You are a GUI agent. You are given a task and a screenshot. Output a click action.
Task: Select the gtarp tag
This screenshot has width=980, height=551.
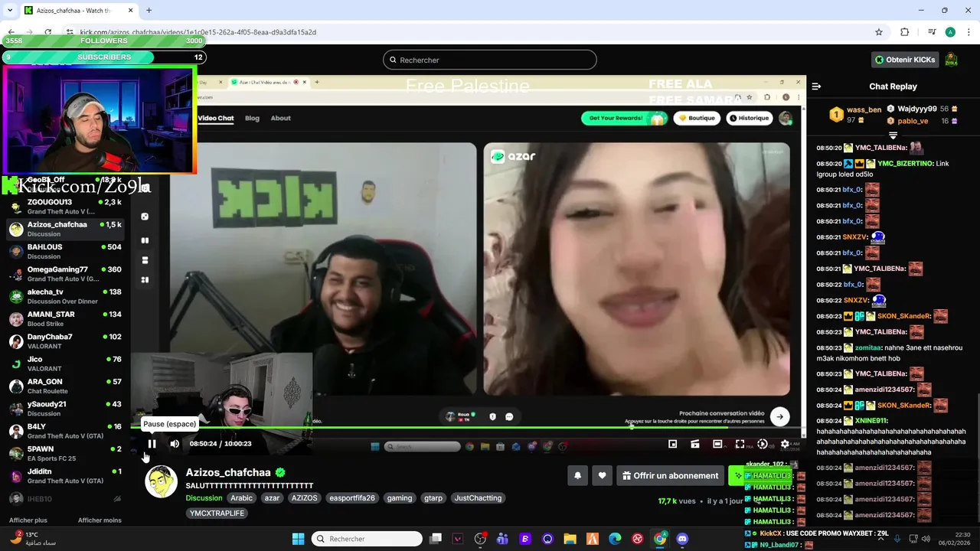point(433,497)
